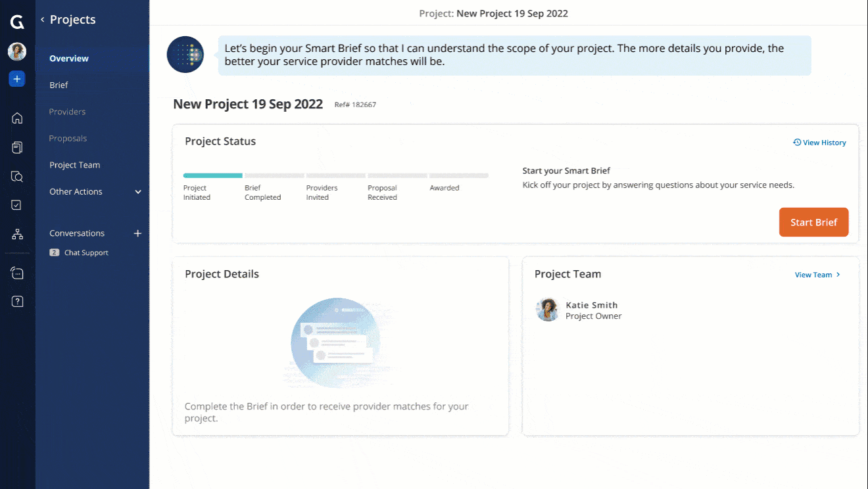The width and height of the screenshot is (868, 489).
Task: Open the chat messages icon in left rail
Action: pyautogui.click(x=16, y=272)
